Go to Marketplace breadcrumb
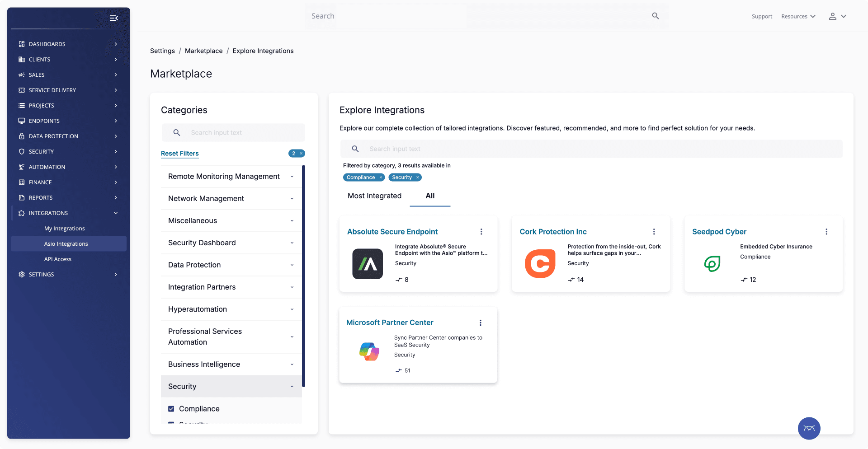 pos(204,51)
